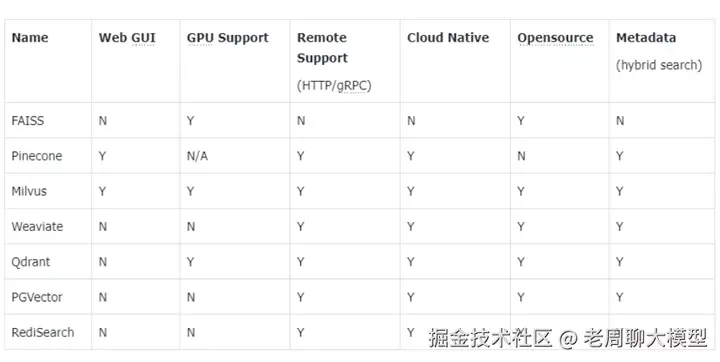The width and height of the screenshot is (720, 362).
Task: Click Pinecone Opensource N cell
Action: [x=521, y=156]
